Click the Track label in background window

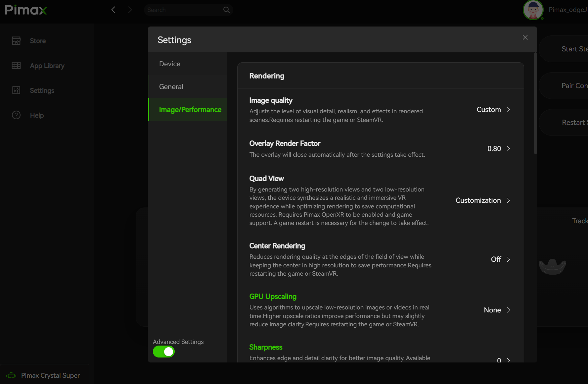pos(580,221)
